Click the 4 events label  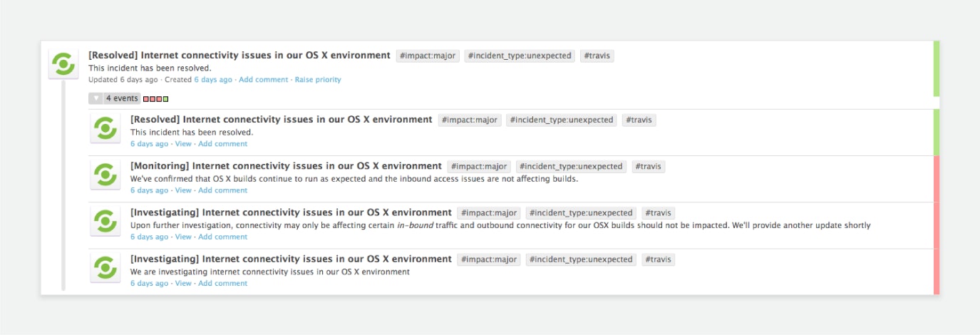click(x=122, y=98)
